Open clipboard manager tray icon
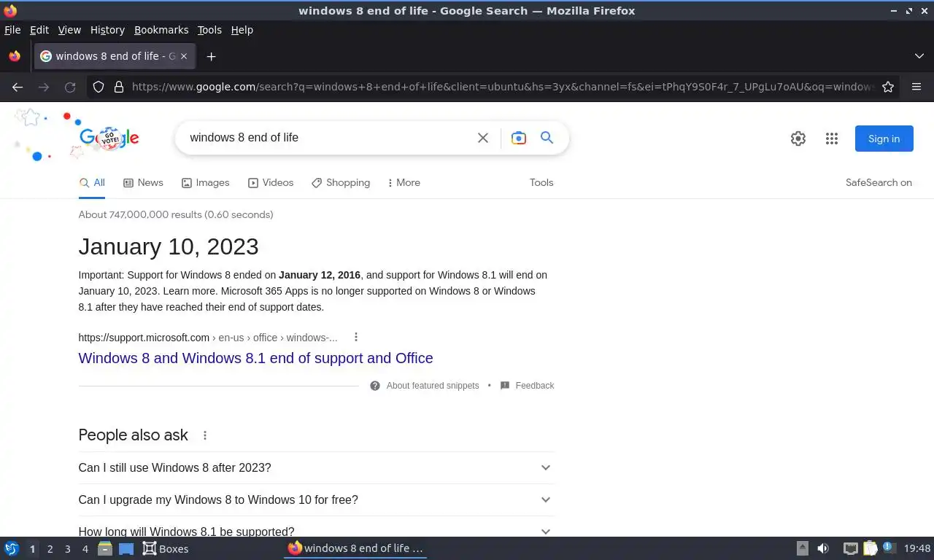The width and height of the screenshot is (934, 560). coord(871,548)
